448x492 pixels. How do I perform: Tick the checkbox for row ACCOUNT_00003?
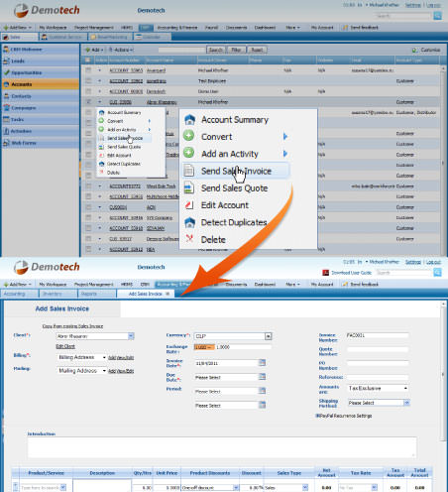pyautogui.click(x=88, y=91)
